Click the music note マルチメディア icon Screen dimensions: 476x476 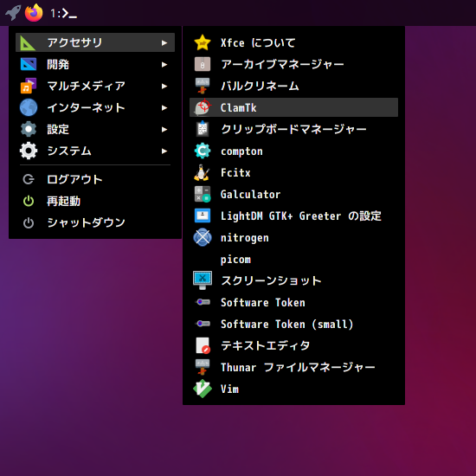pos(29,86)
